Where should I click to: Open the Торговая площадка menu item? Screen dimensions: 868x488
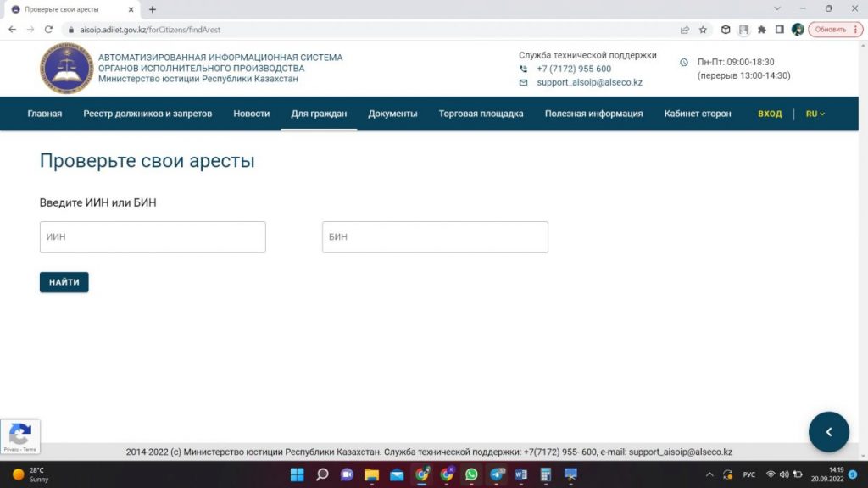[x=481, y=114]
